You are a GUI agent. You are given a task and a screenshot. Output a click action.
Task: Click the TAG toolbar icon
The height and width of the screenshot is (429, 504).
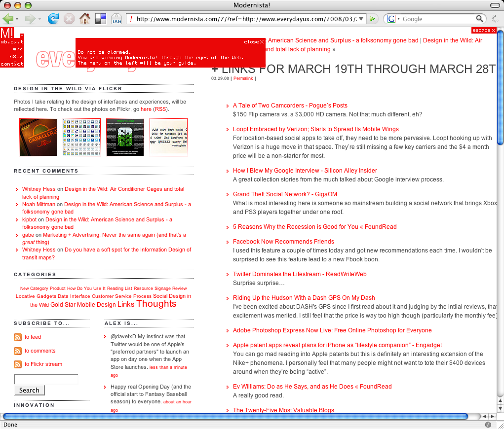(x=116, y=19)
